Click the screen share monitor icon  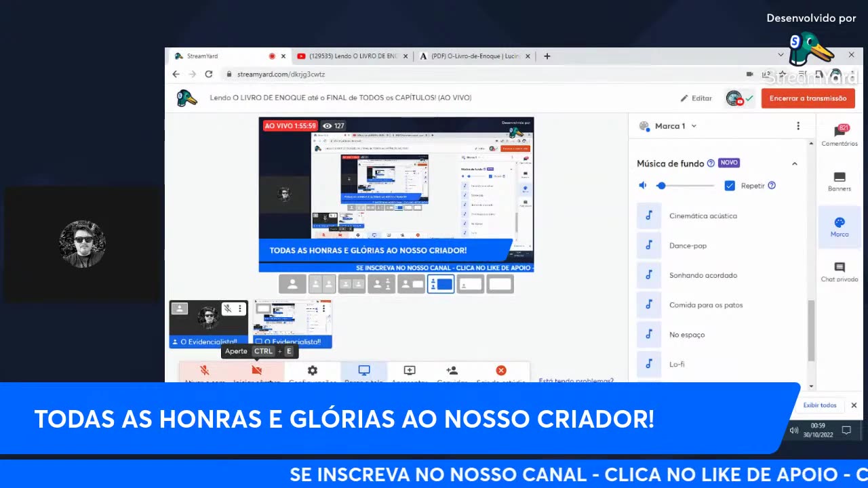click(364, 371)
